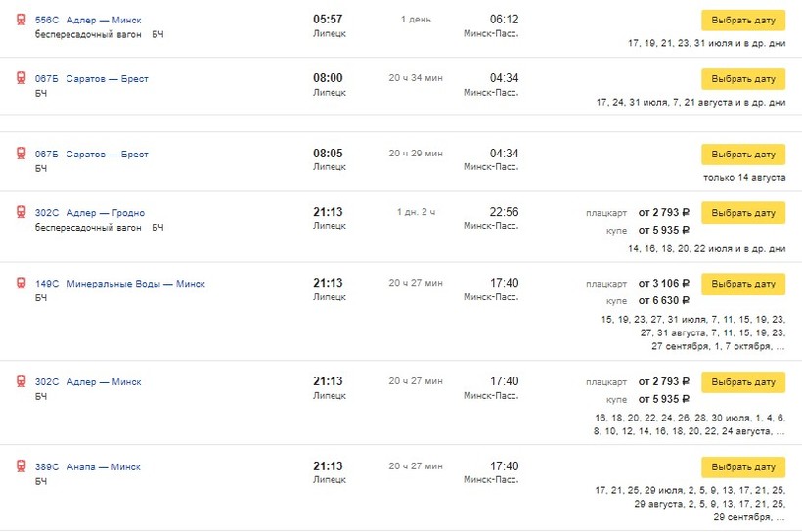Open 149С Минеральные Воды — Минск link
This screenshot has height=532, width=802.
[x=136, y=284]
